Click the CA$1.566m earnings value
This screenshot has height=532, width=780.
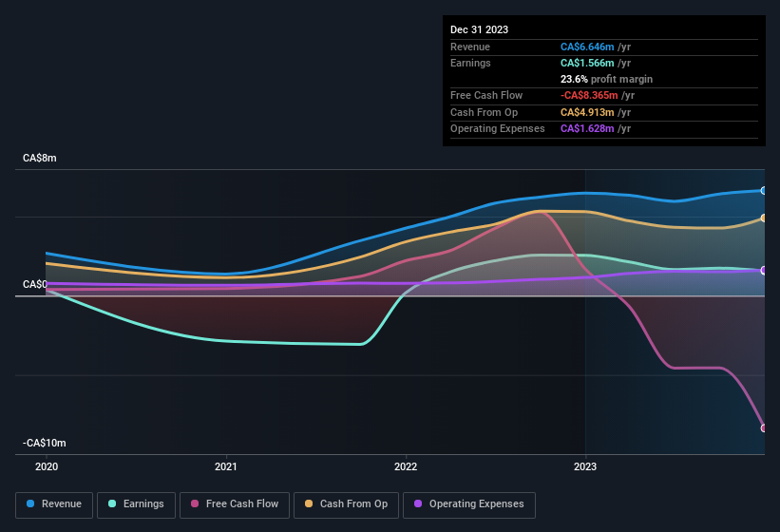587,63
